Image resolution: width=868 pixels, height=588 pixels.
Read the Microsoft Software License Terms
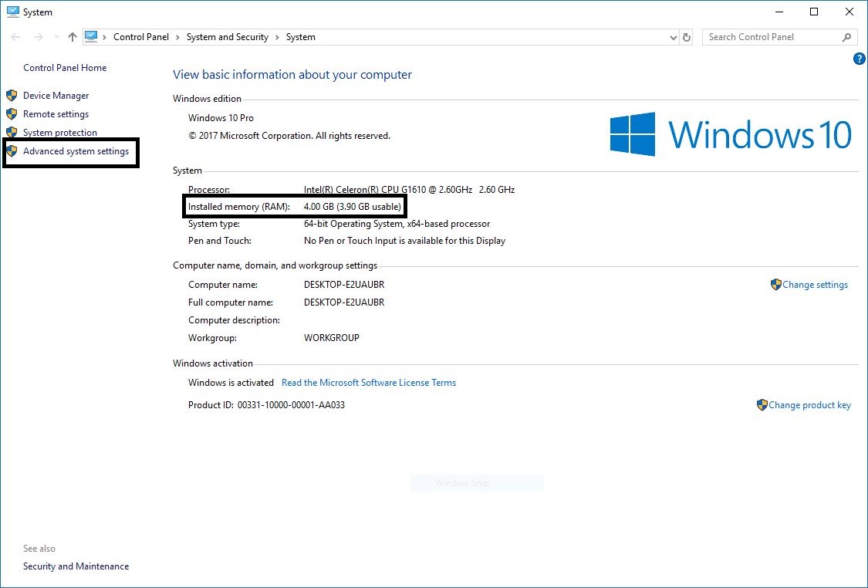(x=369, y=382)
